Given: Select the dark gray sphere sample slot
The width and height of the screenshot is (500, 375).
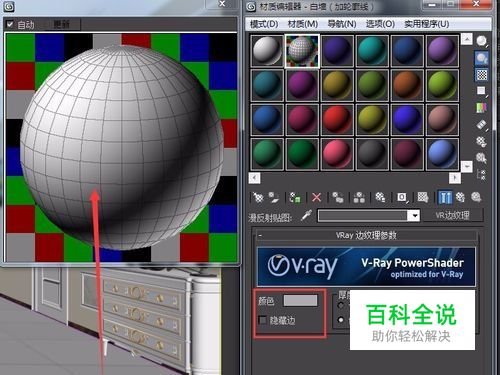Looking at the screenshot, I should [x=372, y=154].
